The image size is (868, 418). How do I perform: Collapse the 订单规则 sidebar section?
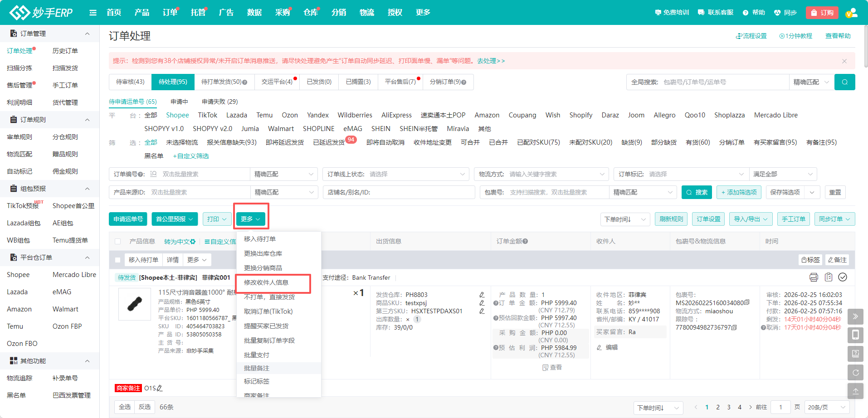point(87,120)
